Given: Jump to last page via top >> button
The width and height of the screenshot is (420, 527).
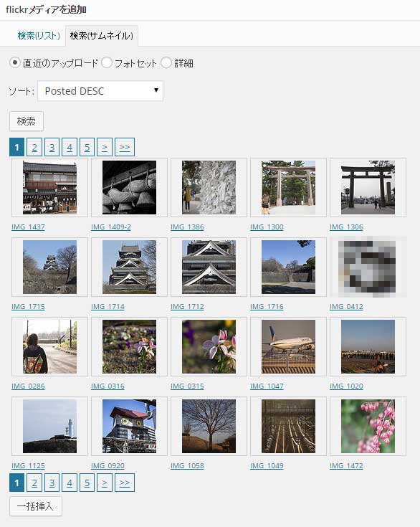Looking at the screenshot, I should [125, 147].
